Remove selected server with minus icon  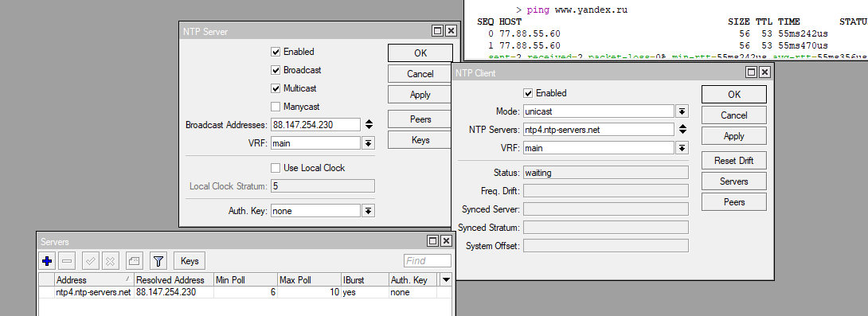67,260
